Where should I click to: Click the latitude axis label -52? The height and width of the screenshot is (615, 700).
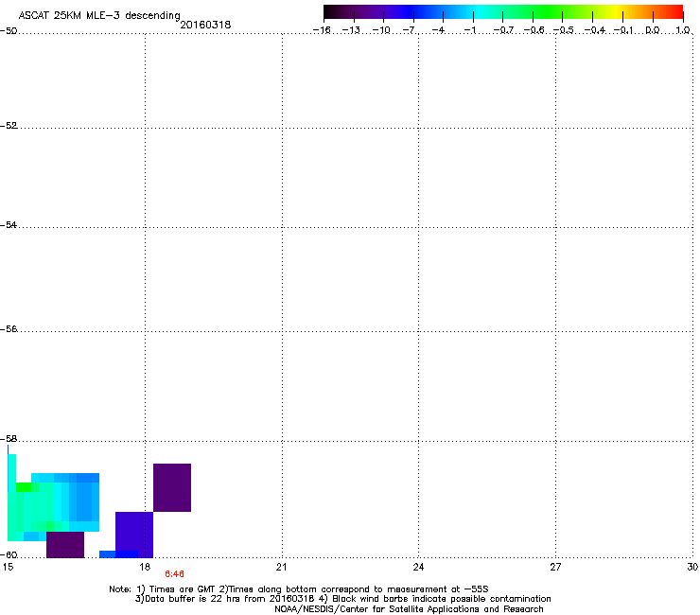(9, 126)
